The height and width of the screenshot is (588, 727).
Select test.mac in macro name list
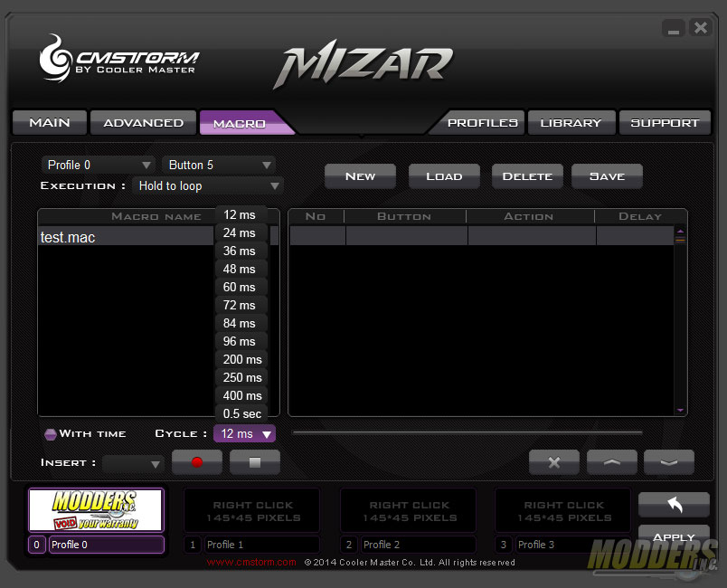[x=125, y=237]
